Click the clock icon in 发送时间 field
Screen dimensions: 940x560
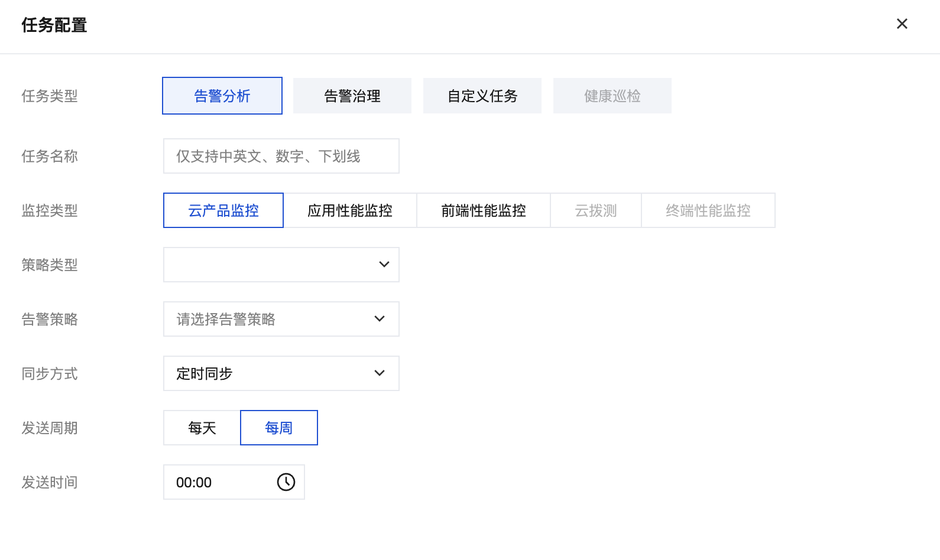click(x=286, y=482)
